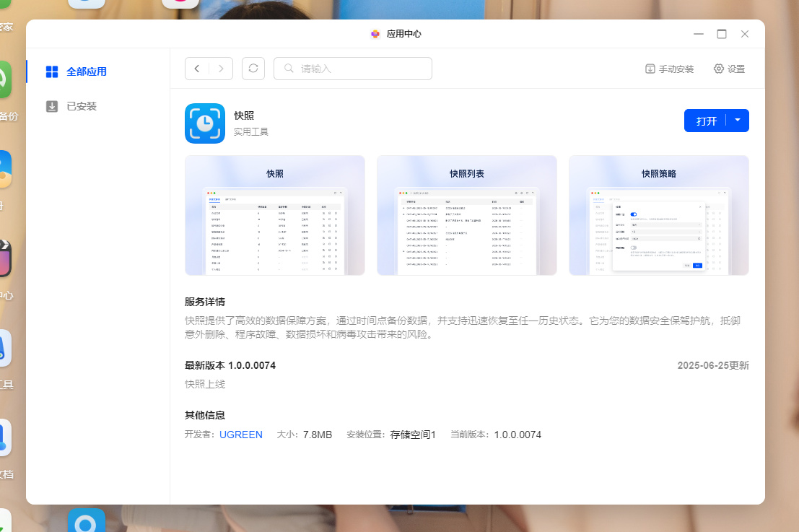The width and height of the screenshot is (799, 532).
Task: Click the 7.8MB size value
Action: point(318,435)
